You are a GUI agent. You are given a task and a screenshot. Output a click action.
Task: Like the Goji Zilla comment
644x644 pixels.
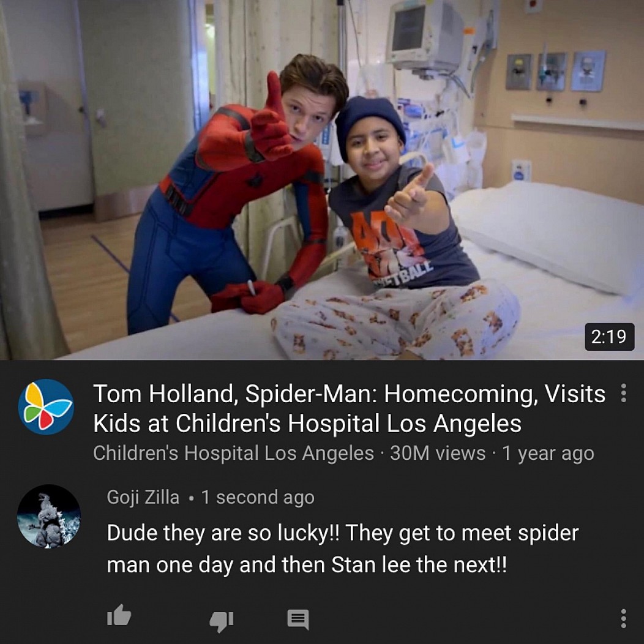[119, 615]
